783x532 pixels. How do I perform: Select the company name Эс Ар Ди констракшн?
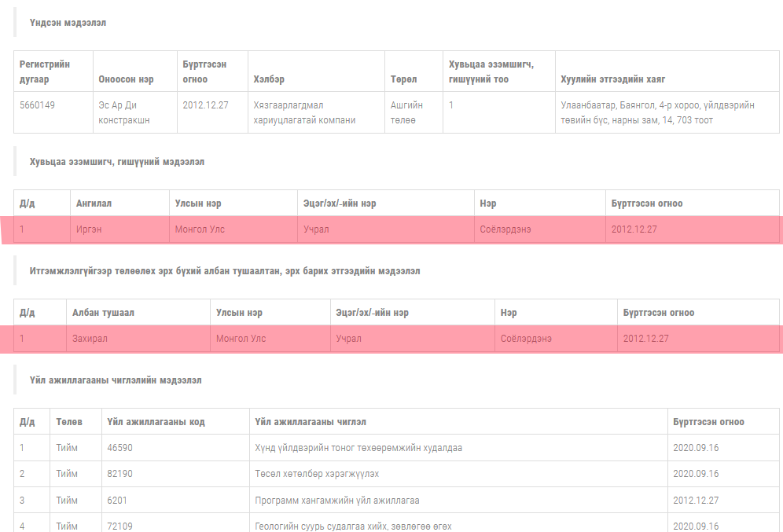tap(124, 113)
